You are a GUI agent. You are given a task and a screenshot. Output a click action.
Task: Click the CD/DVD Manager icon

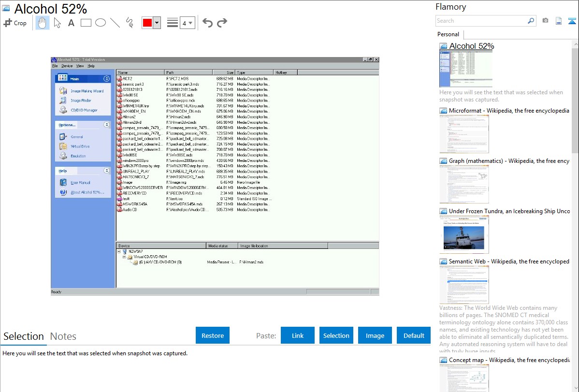point(63,110)
